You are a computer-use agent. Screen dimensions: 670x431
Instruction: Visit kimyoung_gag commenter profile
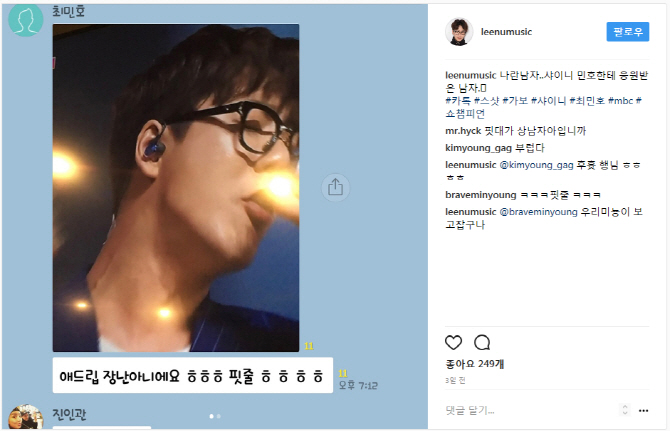pyautogui.click(x=478, y=148)
